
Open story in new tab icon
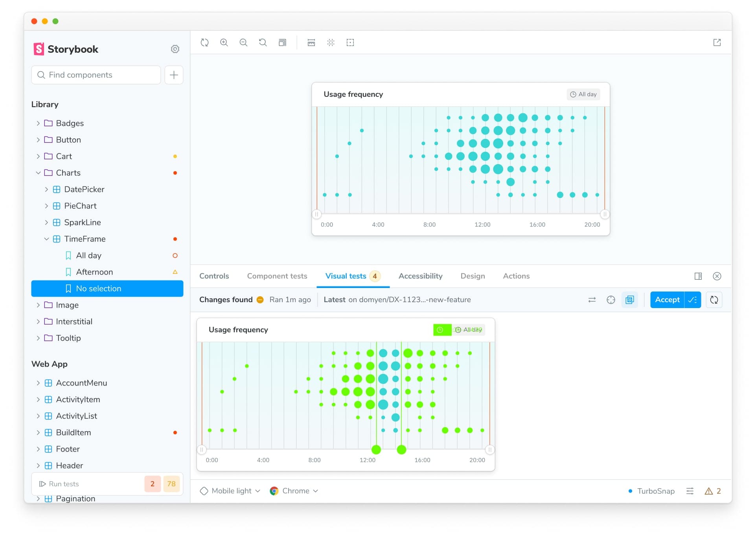pos(717,42)
